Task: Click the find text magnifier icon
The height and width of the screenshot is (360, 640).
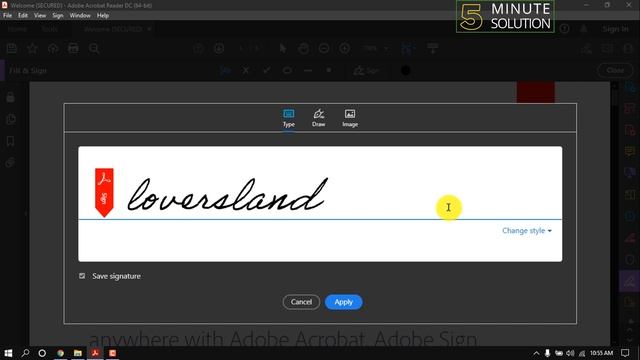Action: click(x=94, y=49)
